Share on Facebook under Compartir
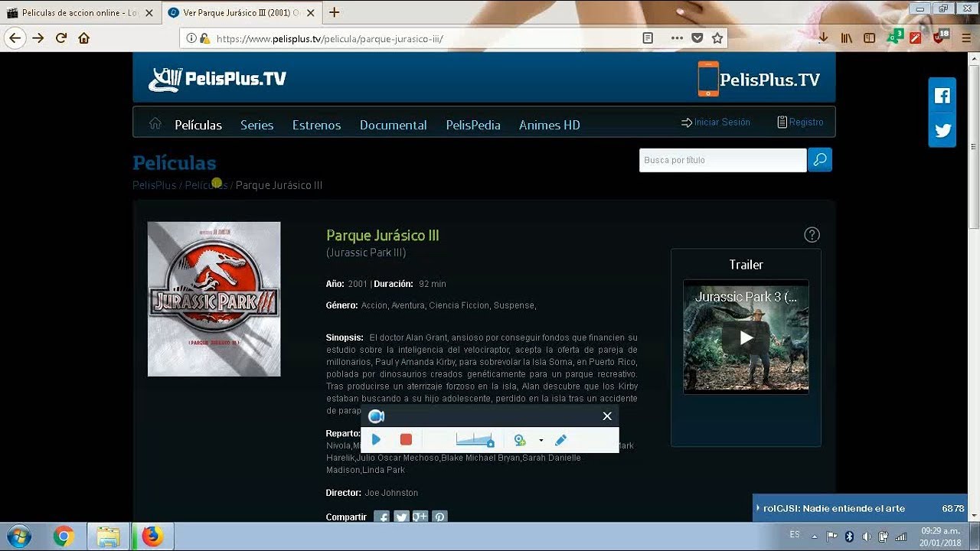Screen dimensions: 980x551 (381, 517)
